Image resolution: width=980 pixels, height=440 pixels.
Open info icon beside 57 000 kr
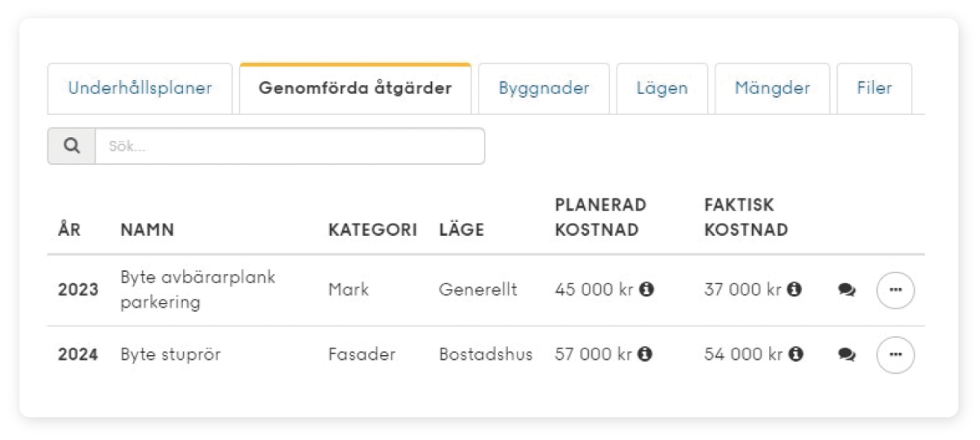[646, 354]
